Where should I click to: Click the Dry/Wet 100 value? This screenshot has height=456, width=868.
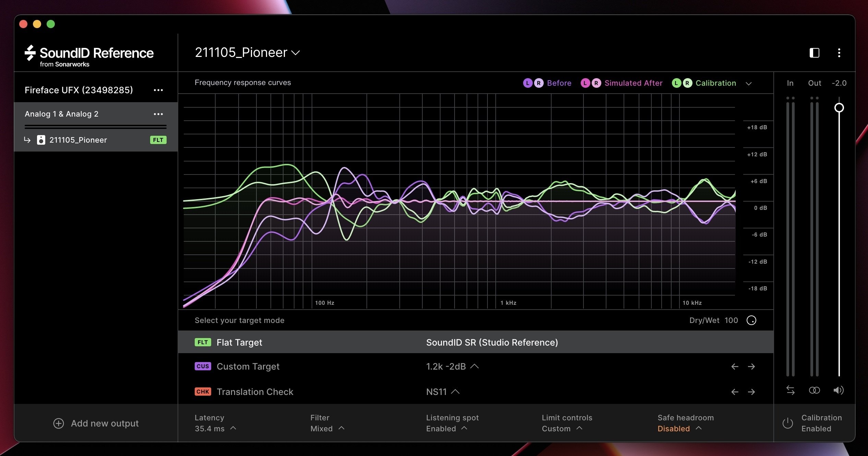pyautogui.click(x=731, y=320)
